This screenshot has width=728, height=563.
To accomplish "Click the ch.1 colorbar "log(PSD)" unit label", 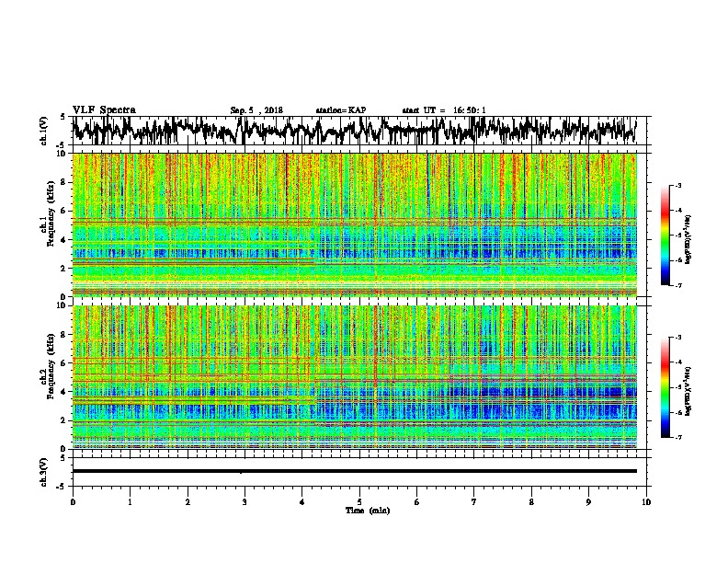I will pyautogui.click(x=688, y=239).
